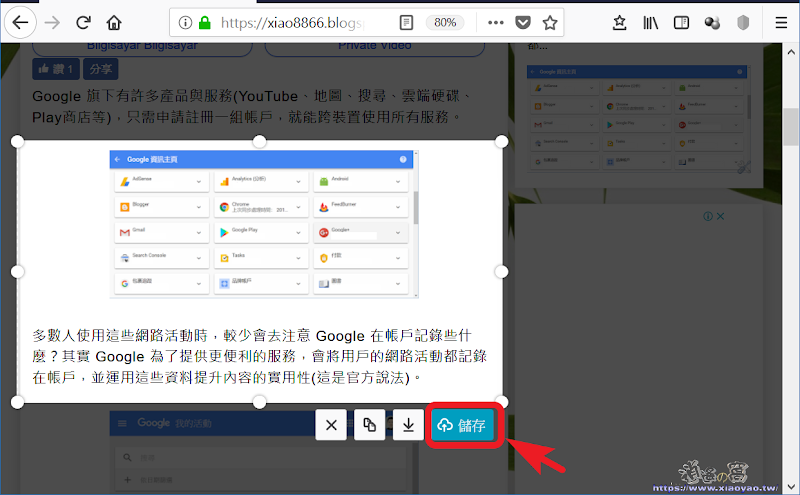Click the blue 儲存 save button

click(462, 425)
